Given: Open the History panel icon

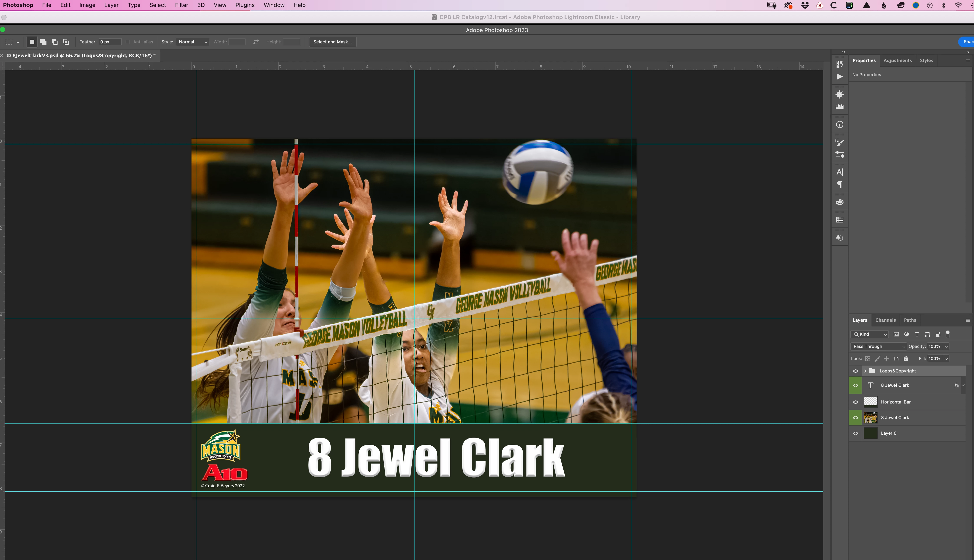Looking at the screenshot, I should click(839, 64).
